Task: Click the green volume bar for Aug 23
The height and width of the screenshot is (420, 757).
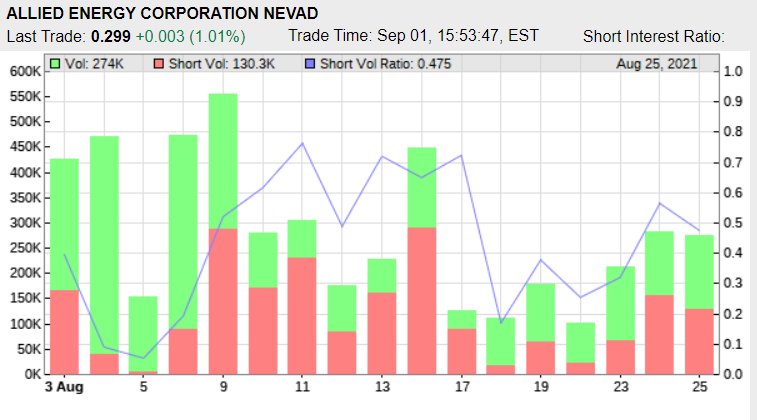Action: pyautogui.click(x=620, y=303)
